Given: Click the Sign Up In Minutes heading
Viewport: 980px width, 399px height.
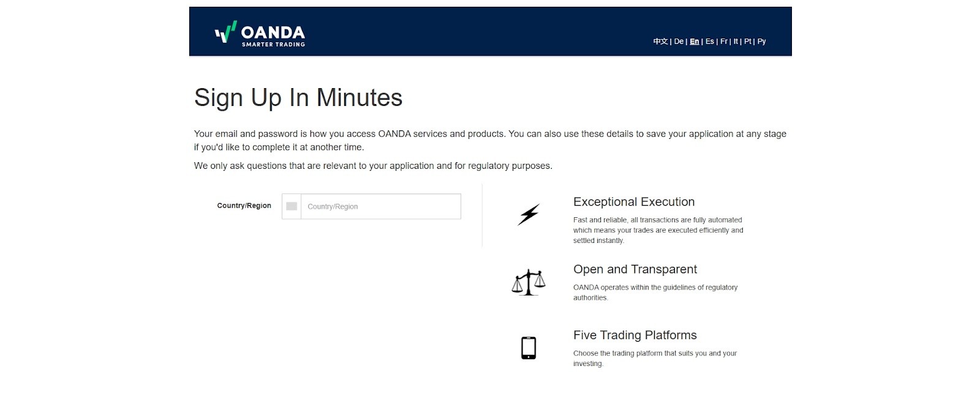Looking at the screenshot, I should (298, 98).
